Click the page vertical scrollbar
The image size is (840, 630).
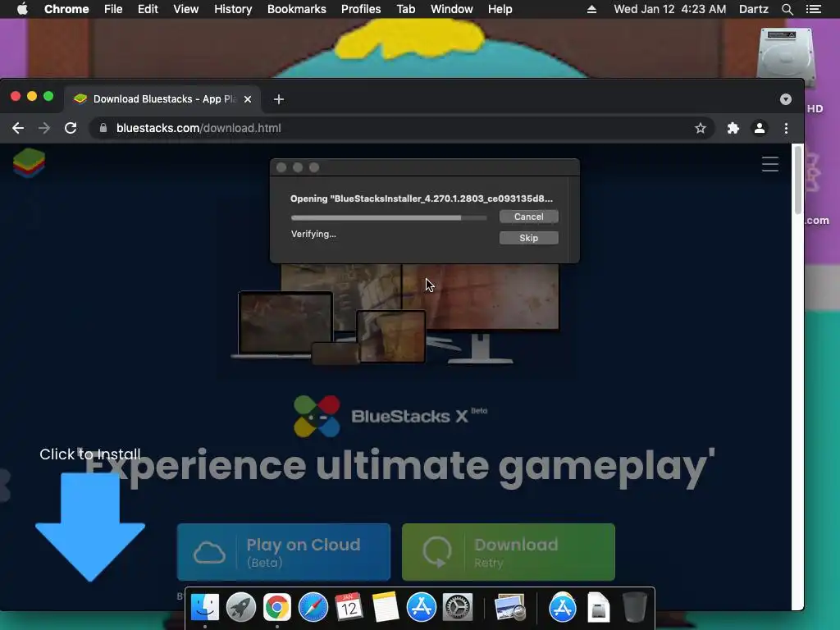point(797,180)
